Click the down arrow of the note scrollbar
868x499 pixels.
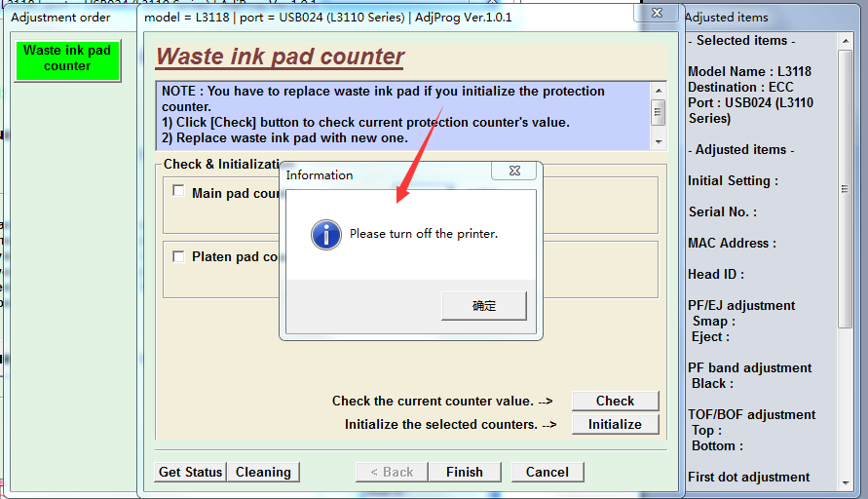659,141
